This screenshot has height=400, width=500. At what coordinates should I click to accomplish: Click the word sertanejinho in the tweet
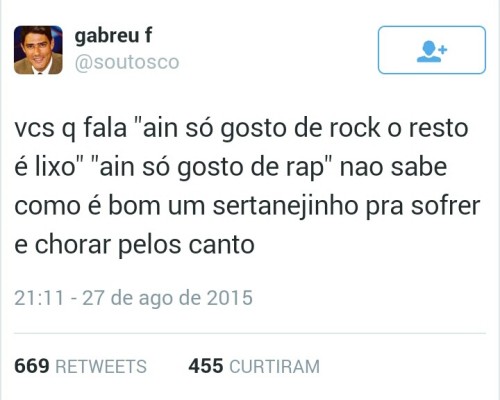point(286,206)
